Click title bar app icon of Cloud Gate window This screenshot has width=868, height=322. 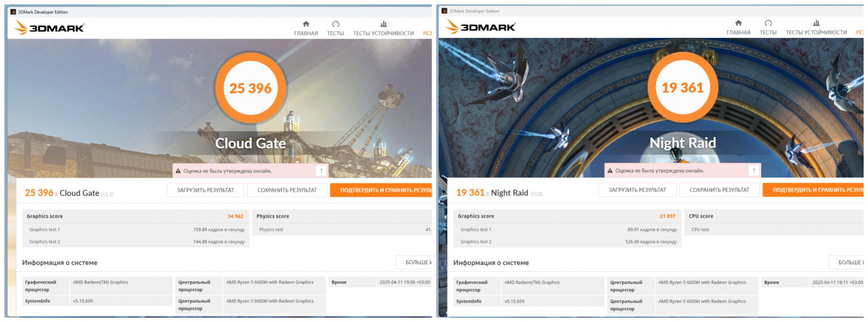pos(13,12)
